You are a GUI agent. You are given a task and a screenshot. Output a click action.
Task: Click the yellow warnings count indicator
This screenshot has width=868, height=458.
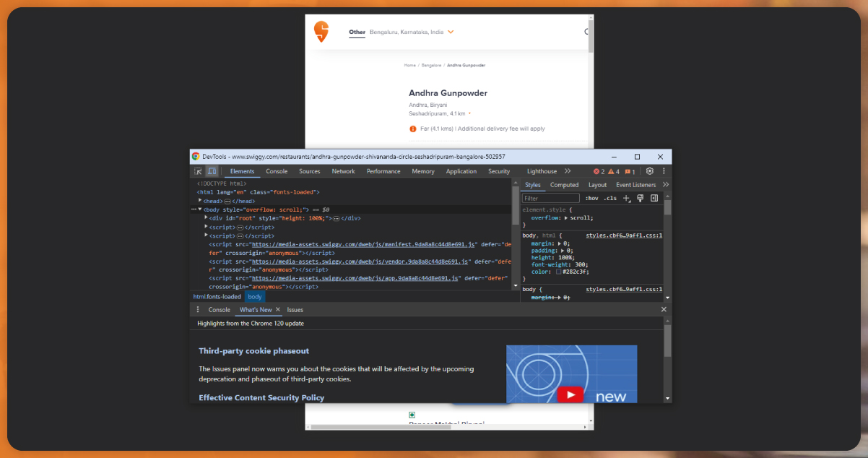coord(613,171)
